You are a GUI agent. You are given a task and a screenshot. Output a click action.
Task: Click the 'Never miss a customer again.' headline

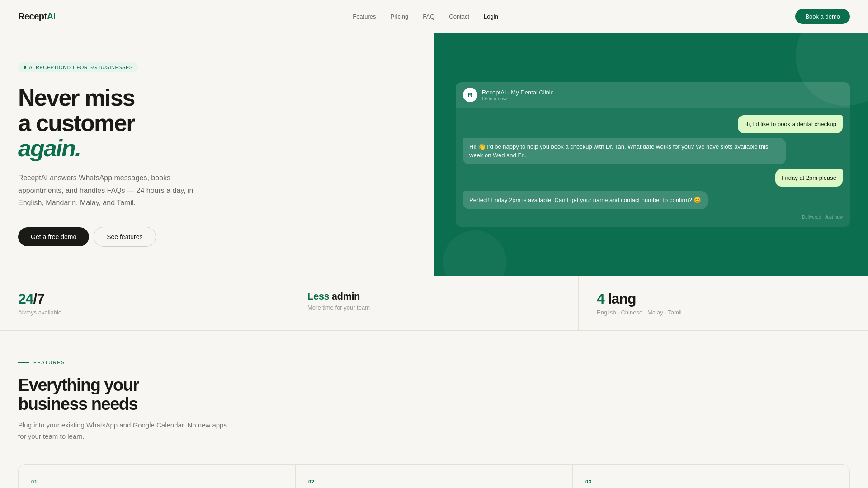coord(76,123)
